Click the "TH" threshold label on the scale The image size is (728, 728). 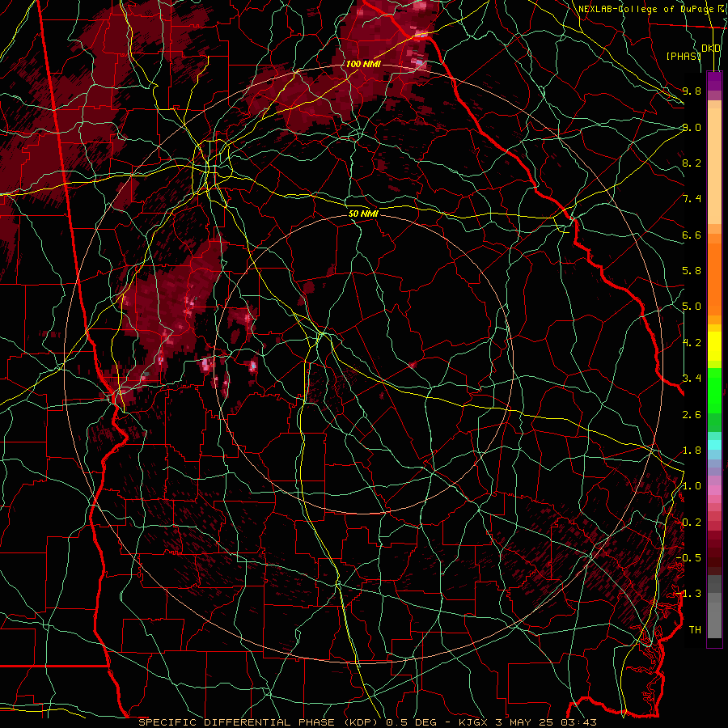695,630
